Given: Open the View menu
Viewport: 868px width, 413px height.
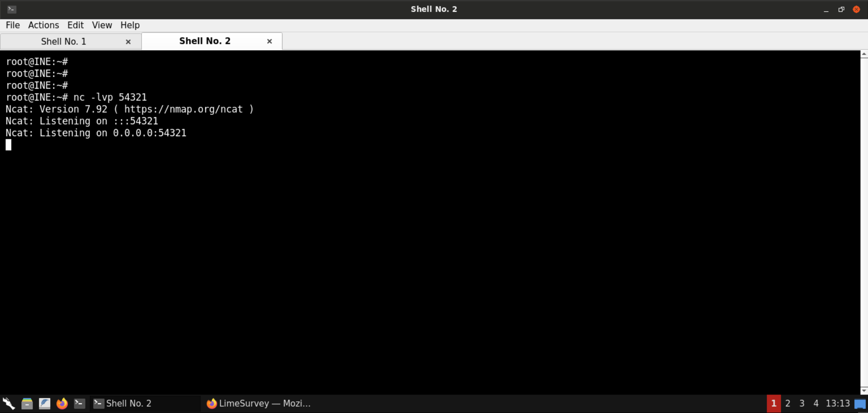Looking at the screenshot, I should (102, 25).
